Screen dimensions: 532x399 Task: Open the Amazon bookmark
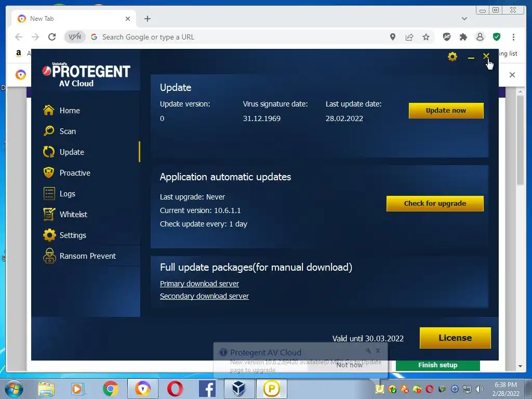coord(19,53)
